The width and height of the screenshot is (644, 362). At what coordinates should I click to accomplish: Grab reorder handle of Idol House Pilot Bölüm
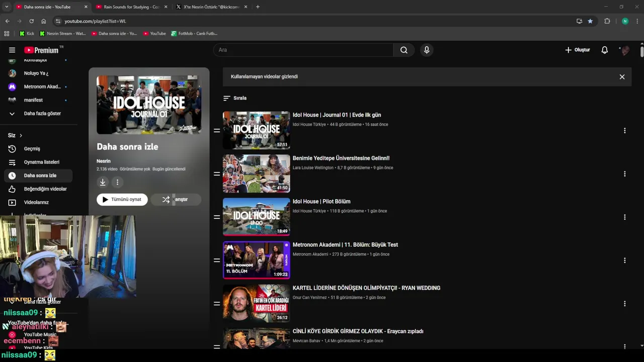[x=217, y=217]
